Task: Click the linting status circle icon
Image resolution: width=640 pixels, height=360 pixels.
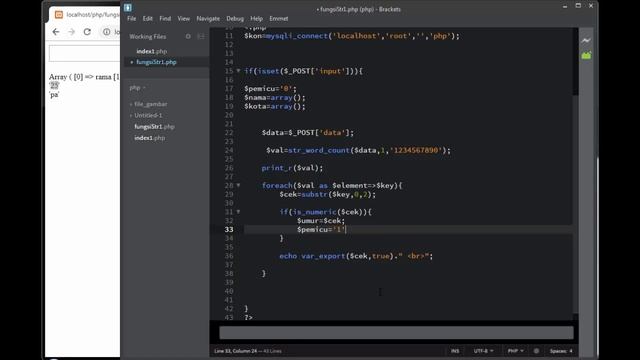Action: pyautogui.click(x=536, y=351)
